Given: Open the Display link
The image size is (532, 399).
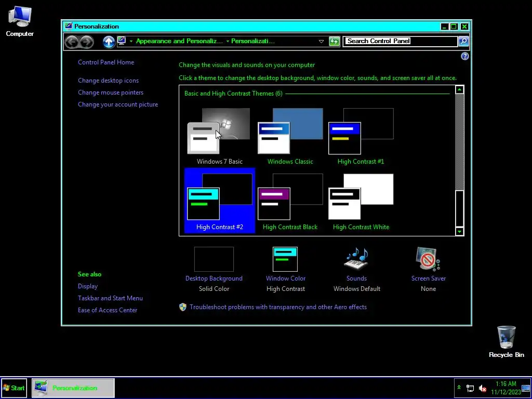Looking at the screenshot, I should (x=87, y=286).
